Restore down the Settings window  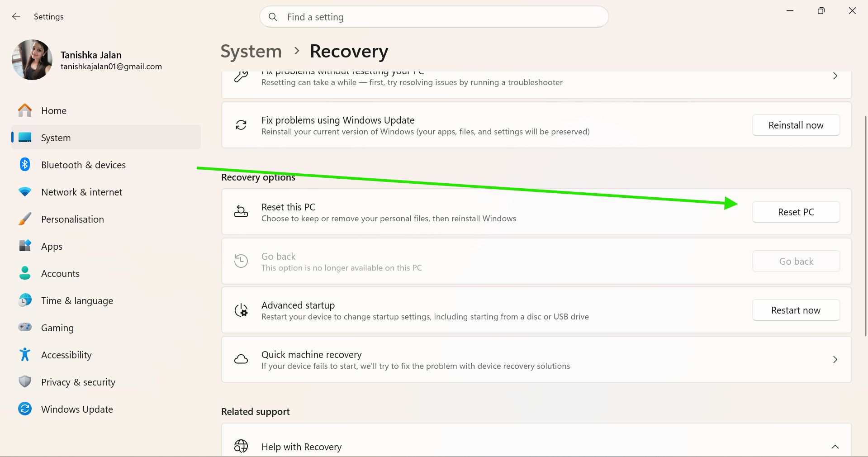click(821, 10)
